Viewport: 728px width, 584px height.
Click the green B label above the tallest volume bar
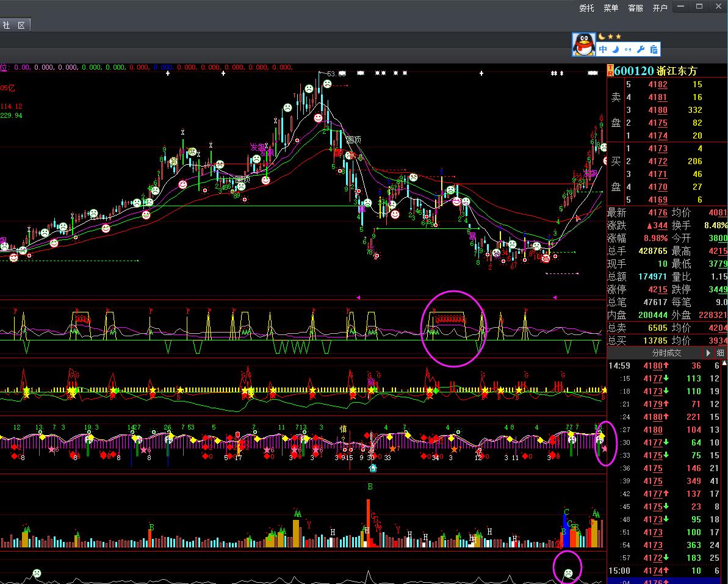(370, 486)
